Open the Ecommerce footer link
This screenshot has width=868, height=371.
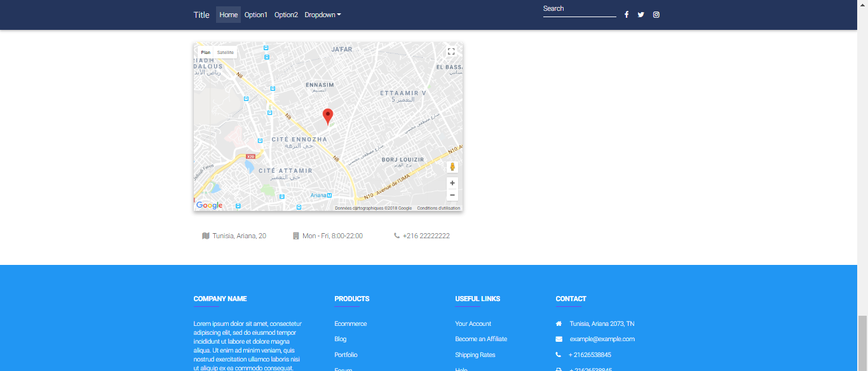(x=351, y=324)
